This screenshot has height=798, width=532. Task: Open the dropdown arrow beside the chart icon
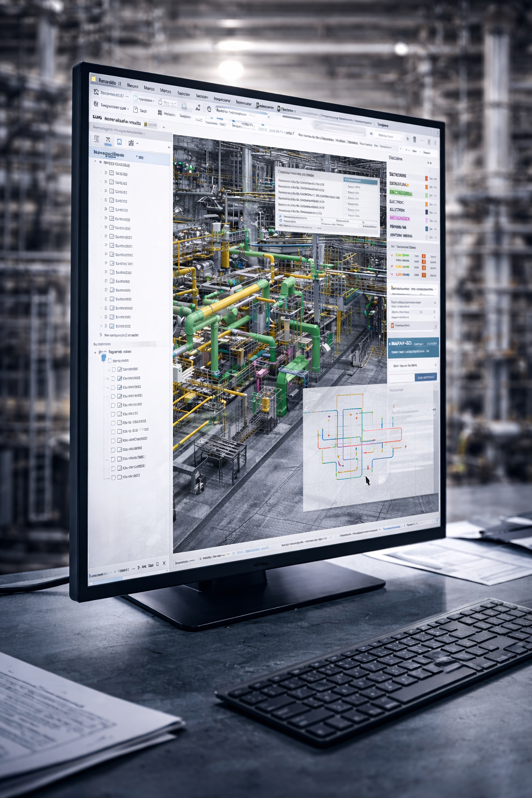coord(137,143)
